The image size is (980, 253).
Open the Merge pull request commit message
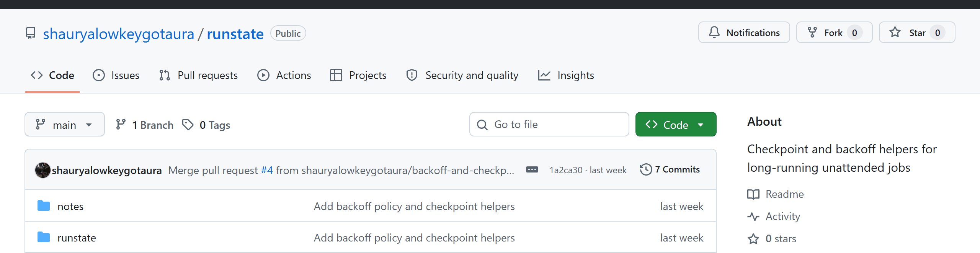pos(341,170)
